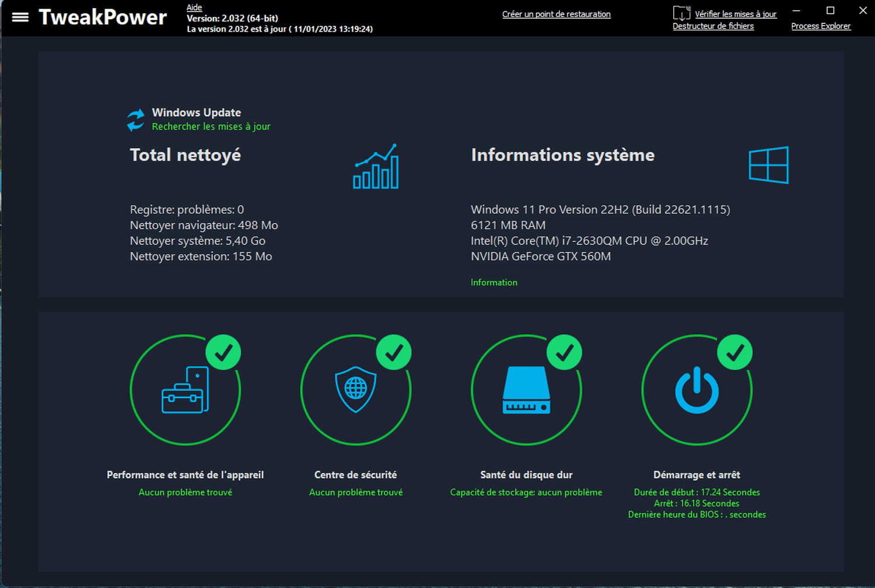Launch Process Explorer link
875x588 pixels.
click(x=821, y=26)
